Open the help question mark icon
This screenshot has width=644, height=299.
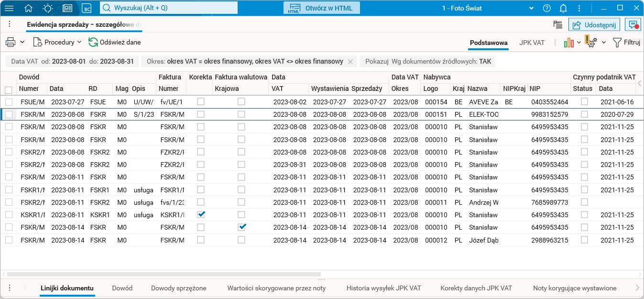[547, 8]
